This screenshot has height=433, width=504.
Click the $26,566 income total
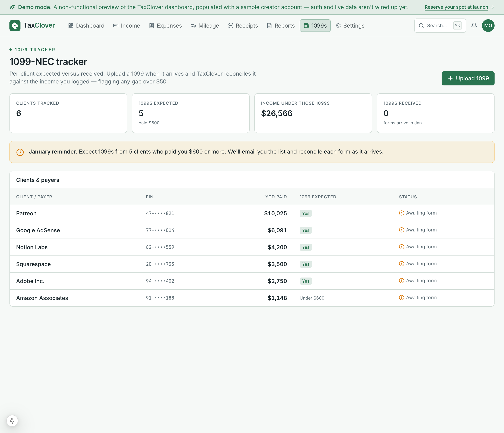(x=277, y=113)
